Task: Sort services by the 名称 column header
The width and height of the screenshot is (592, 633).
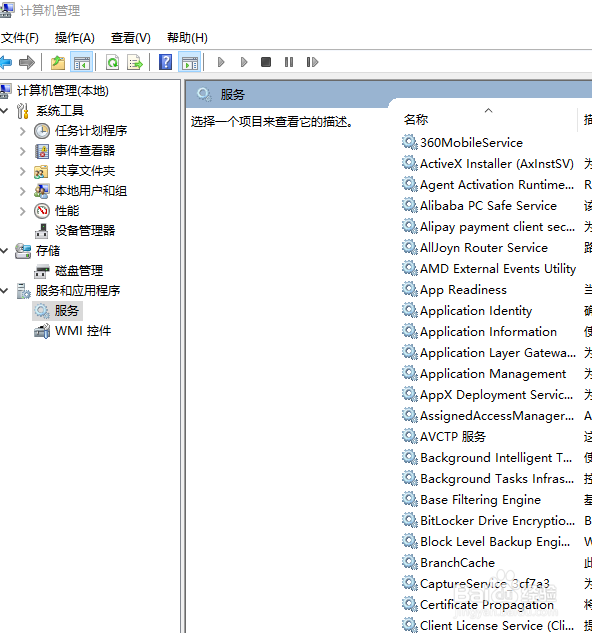Action: pyautogui.click(x=416, y=120)
